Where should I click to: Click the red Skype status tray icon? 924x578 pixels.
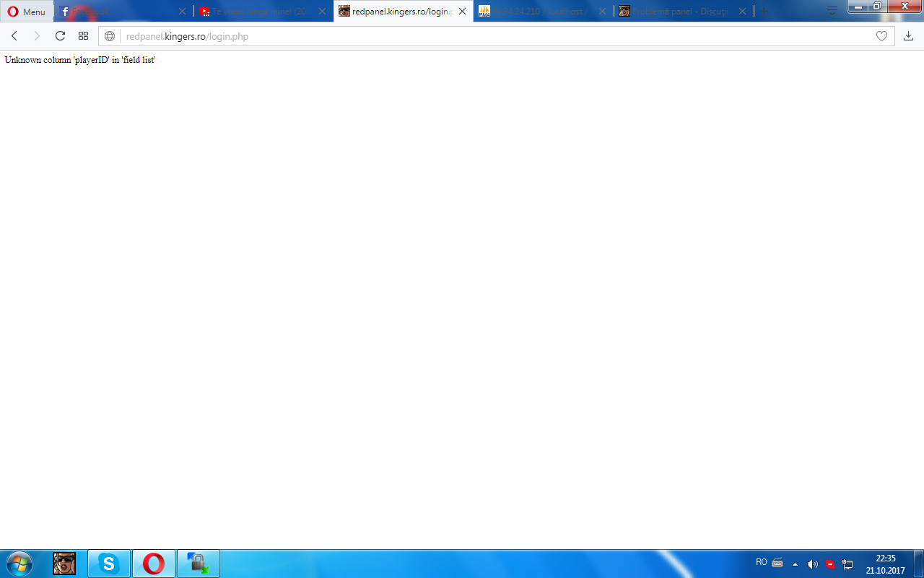tap(830, 564)
